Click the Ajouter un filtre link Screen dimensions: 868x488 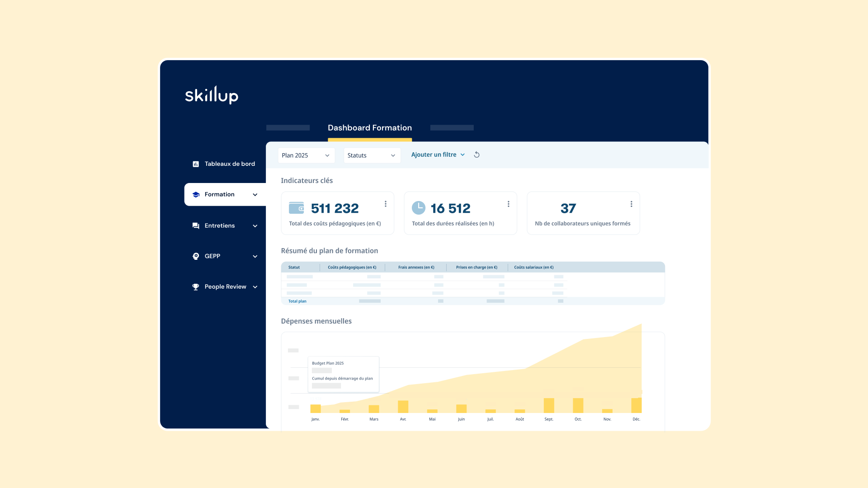coord(433,155)
